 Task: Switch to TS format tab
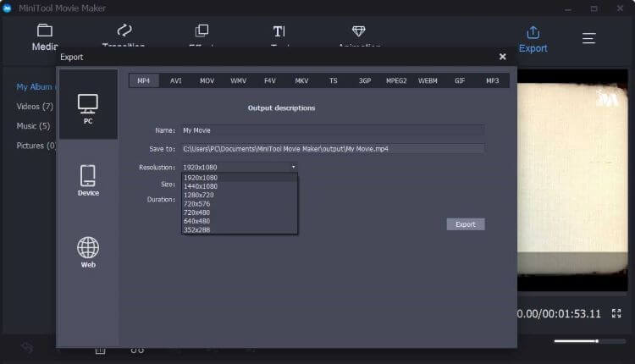pyautogui.click(x=334, y=80)
